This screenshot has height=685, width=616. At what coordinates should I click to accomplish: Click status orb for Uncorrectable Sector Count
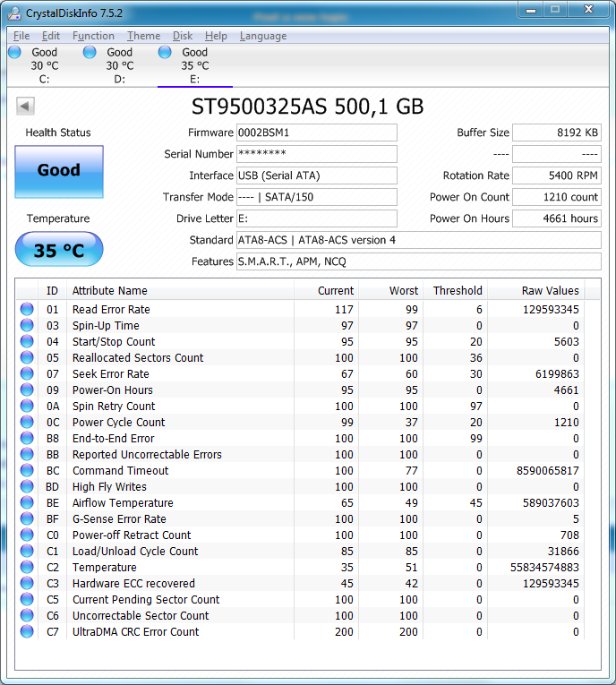click(27, 615)
